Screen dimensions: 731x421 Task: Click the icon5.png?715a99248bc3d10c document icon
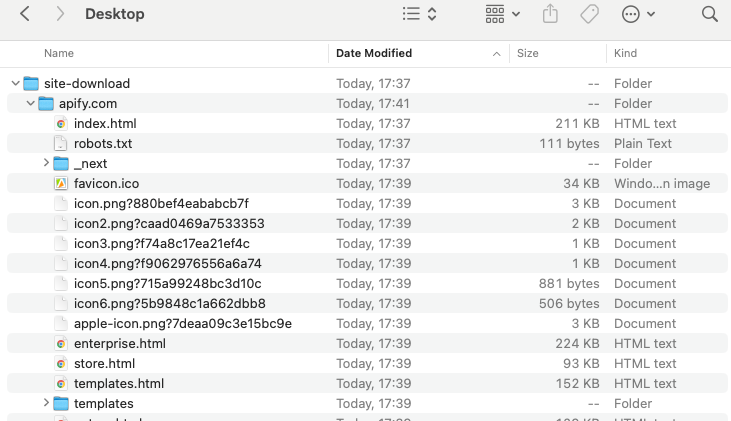coord(61,283)
